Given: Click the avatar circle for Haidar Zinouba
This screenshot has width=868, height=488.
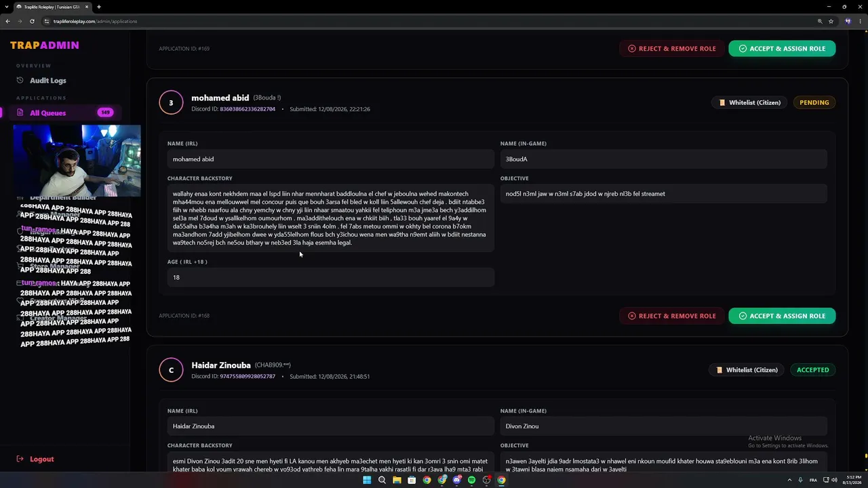Looking at the screenshot, I should pos(171,370).
